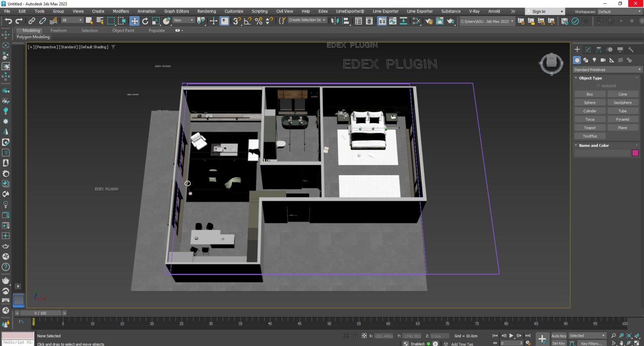The height and width of the screenshot is (346, 644).
Task: Select the Select and Move tool
Action: click(x=134, y=21)
